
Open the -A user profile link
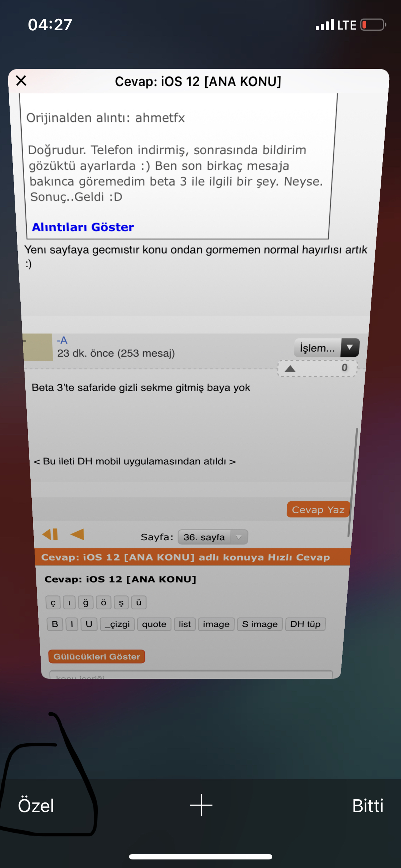coord(62,340)
